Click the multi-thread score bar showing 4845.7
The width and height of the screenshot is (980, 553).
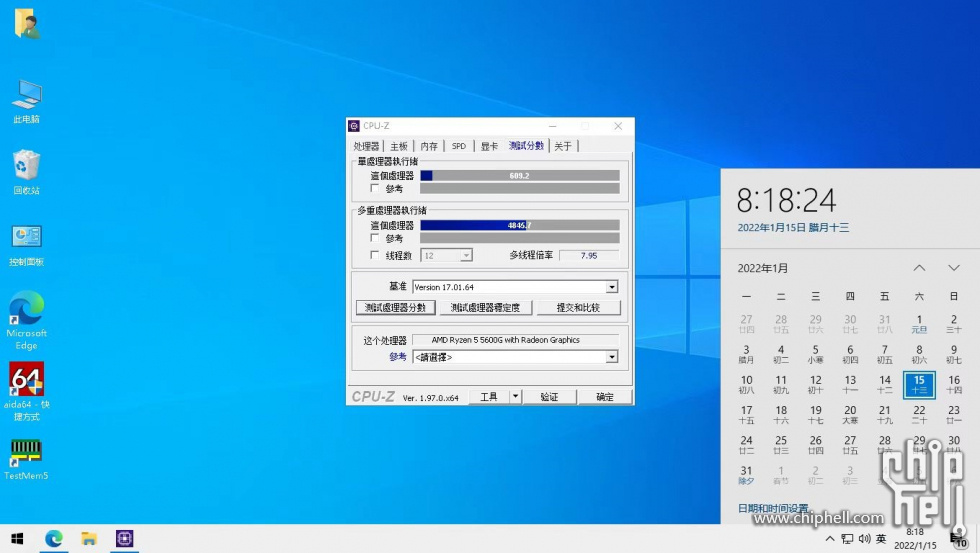click(520, 225)
